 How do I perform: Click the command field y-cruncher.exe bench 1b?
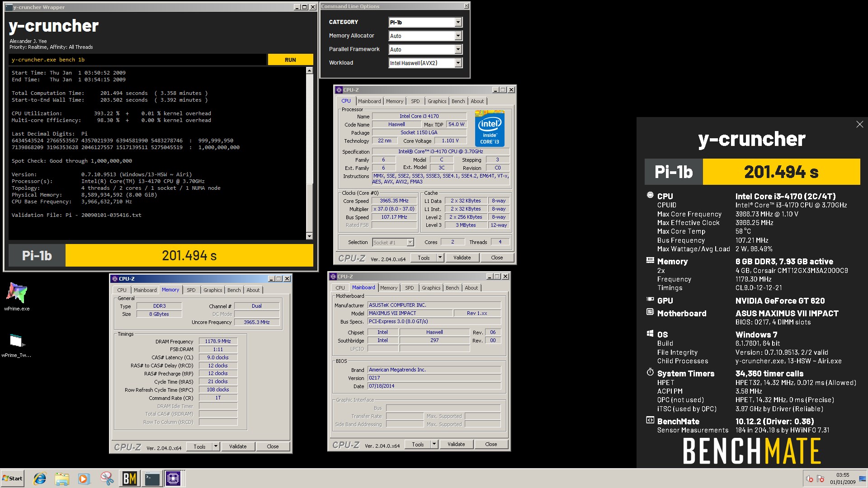pos(137,60)
